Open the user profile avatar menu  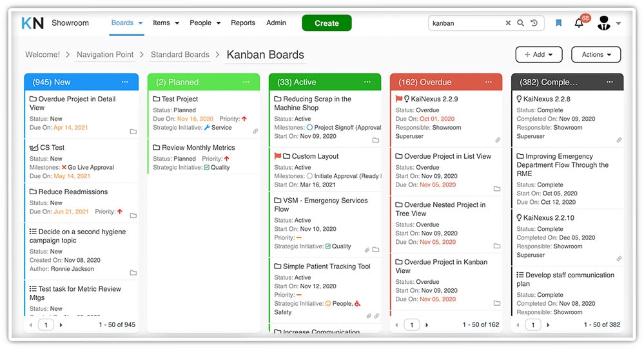[608, 24]
